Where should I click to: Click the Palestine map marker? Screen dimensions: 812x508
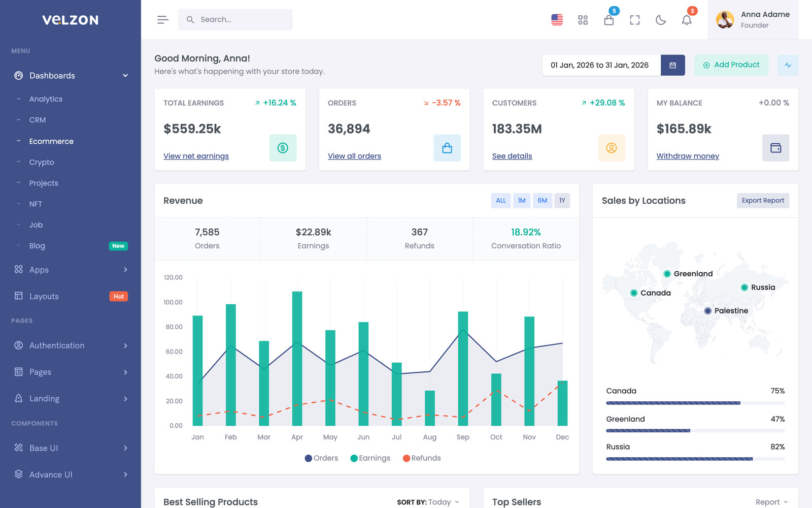pyautogui.click(x=707, y=311)
